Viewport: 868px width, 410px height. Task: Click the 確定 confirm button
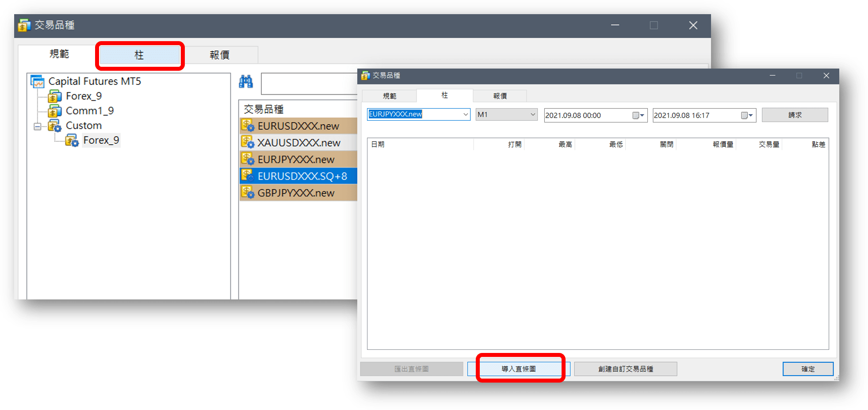(808, 369)
